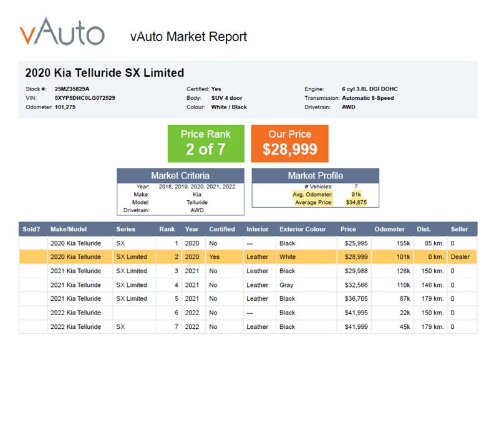
Task: Click the Sold? column header
Action: click(x=31, y=229)
